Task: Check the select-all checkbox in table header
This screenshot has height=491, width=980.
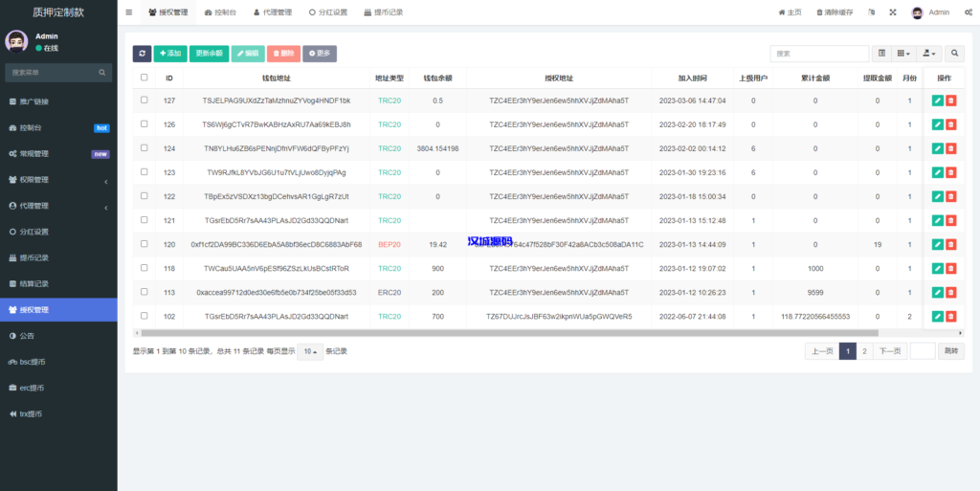Action: (x=145, y=78)
